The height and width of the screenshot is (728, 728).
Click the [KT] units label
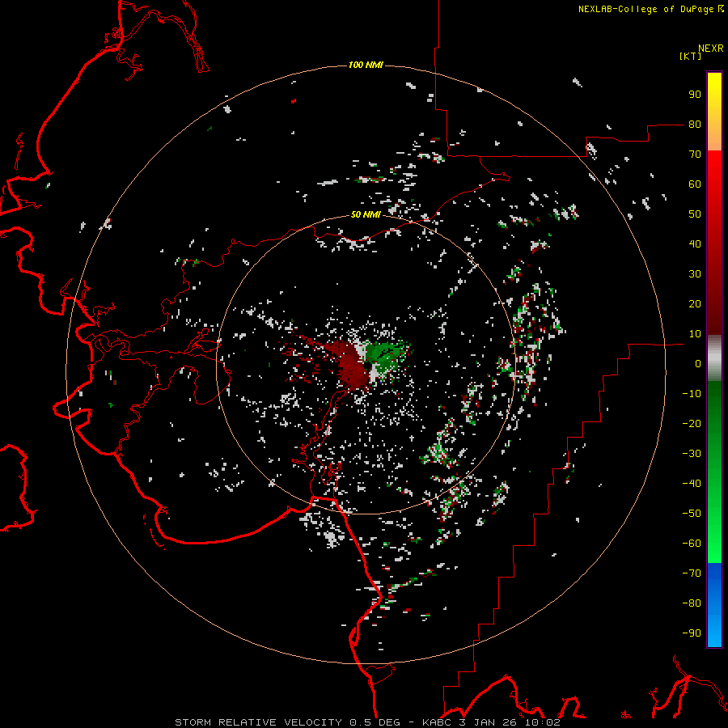coord(690,56)
